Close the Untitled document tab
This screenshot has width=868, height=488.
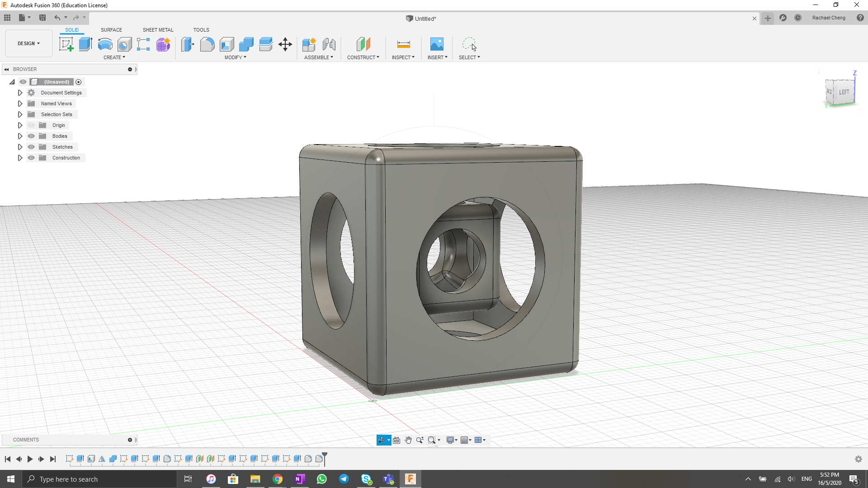point(754,19)
